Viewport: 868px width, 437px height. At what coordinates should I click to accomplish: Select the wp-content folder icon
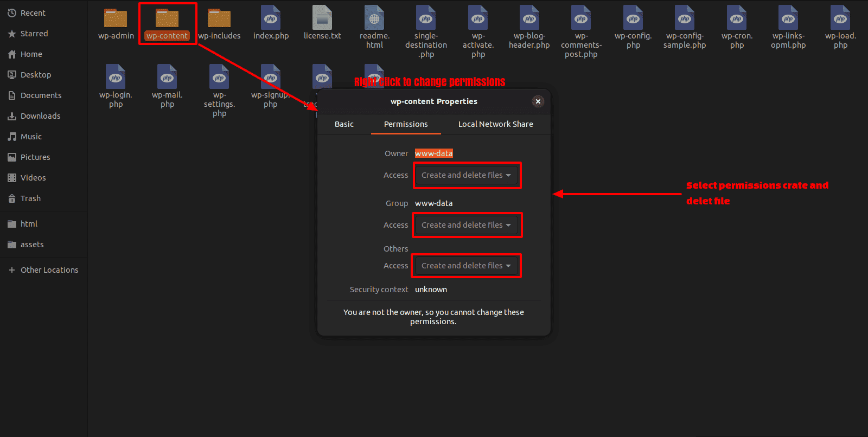[x=167, y=18]
